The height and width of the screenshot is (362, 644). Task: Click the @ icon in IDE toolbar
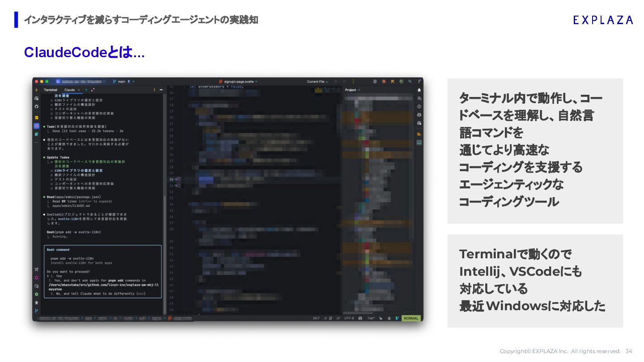tap(375, 82)
